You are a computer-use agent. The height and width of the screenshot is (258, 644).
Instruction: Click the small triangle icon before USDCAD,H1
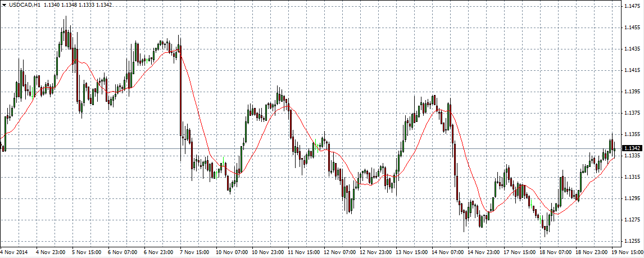[4, 5]
